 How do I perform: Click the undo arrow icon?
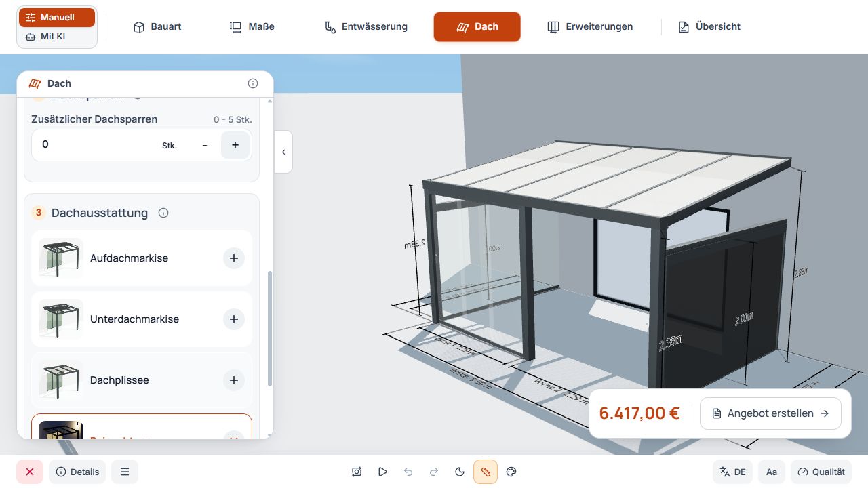point(408,472)
